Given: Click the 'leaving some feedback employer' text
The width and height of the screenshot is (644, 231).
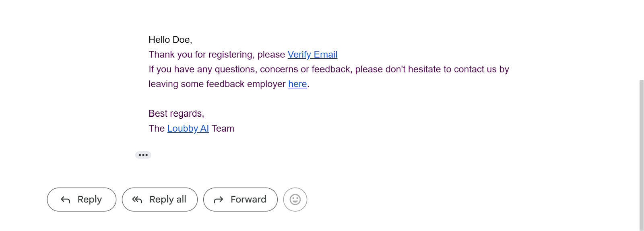Looking at the screenshot, I should (x=217, y=84).
